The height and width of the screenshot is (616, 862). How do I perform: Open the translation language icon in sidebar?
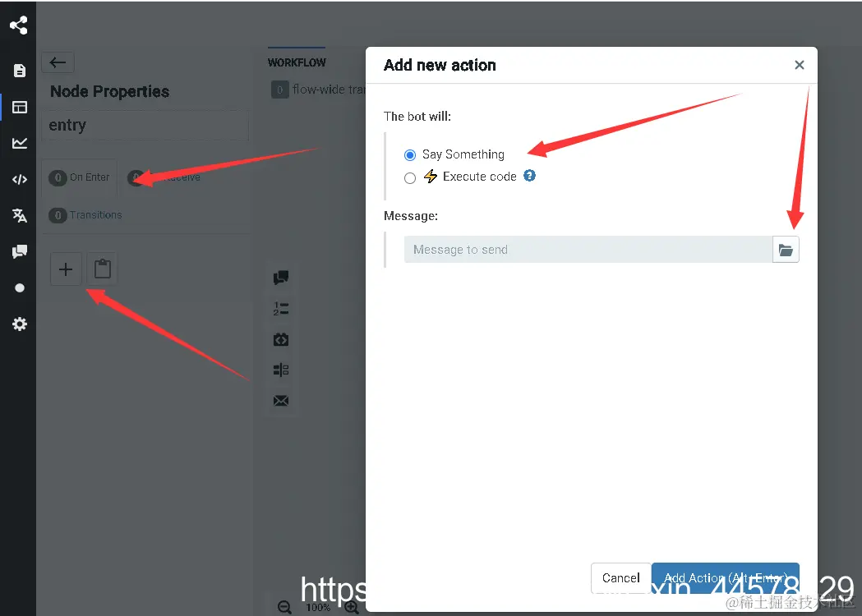[x=19, y=215]
